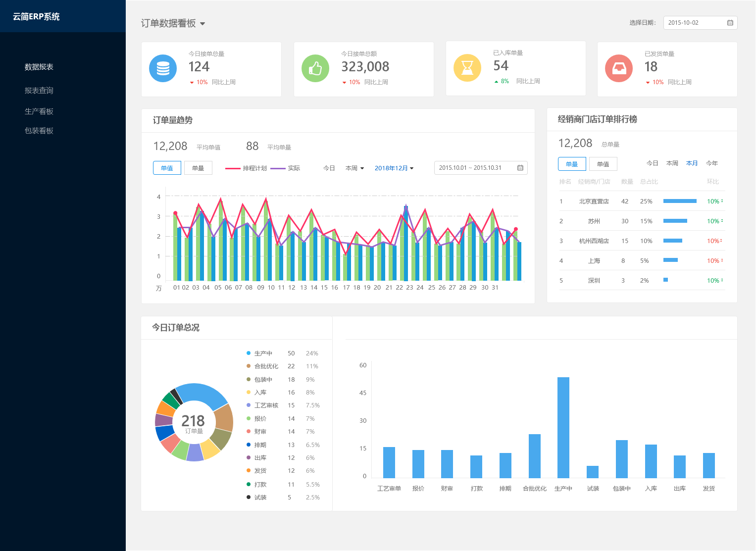Open calendar icon in 2015.10.01 range field
Image resolution: width=756 pixels, height=551 pixels.
tap(520, 168)
